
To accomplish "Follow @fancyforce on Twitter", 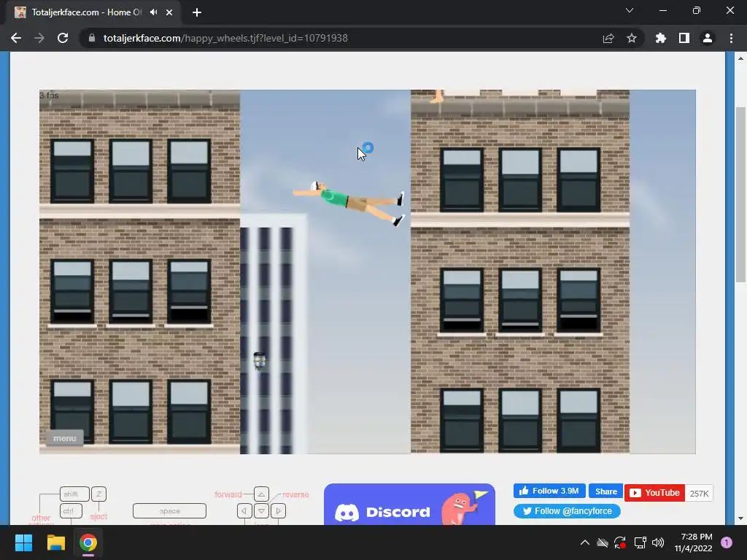I will point(567,511).
